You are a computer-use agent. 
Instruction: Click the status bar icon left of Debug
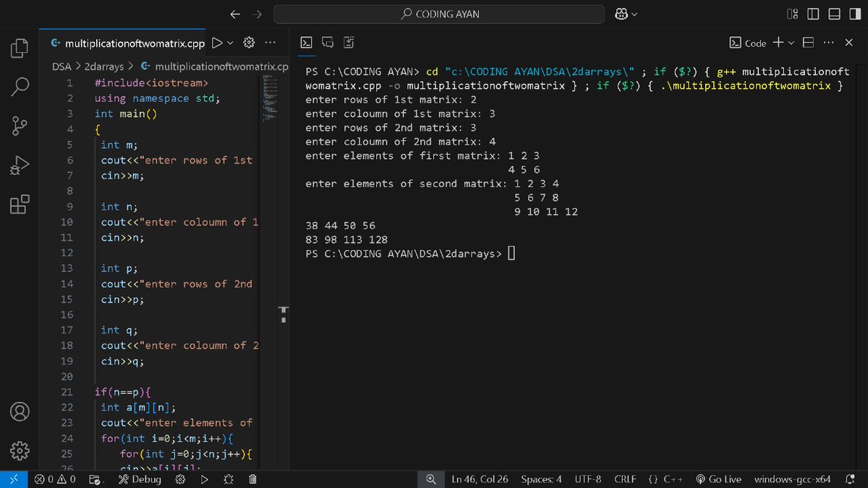(95, 479)
